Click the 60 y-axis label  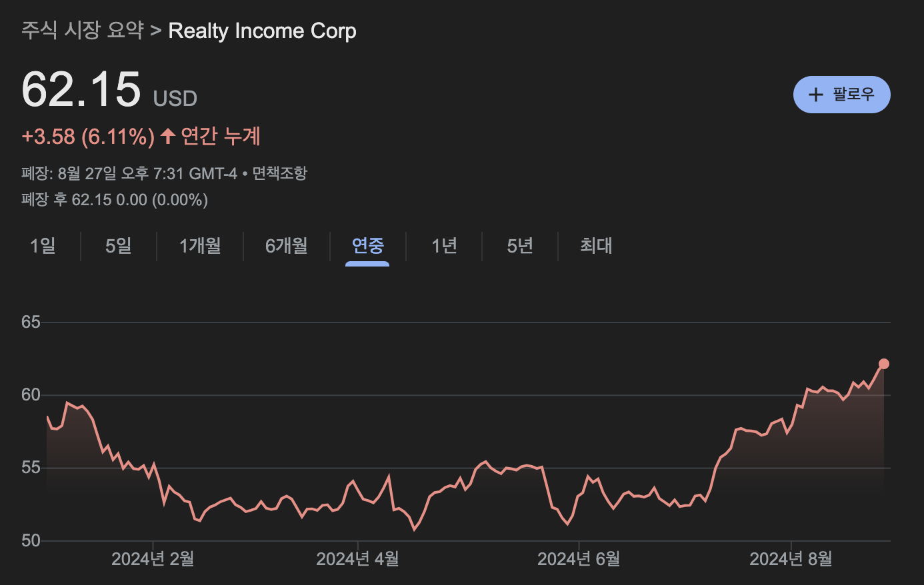31,395
